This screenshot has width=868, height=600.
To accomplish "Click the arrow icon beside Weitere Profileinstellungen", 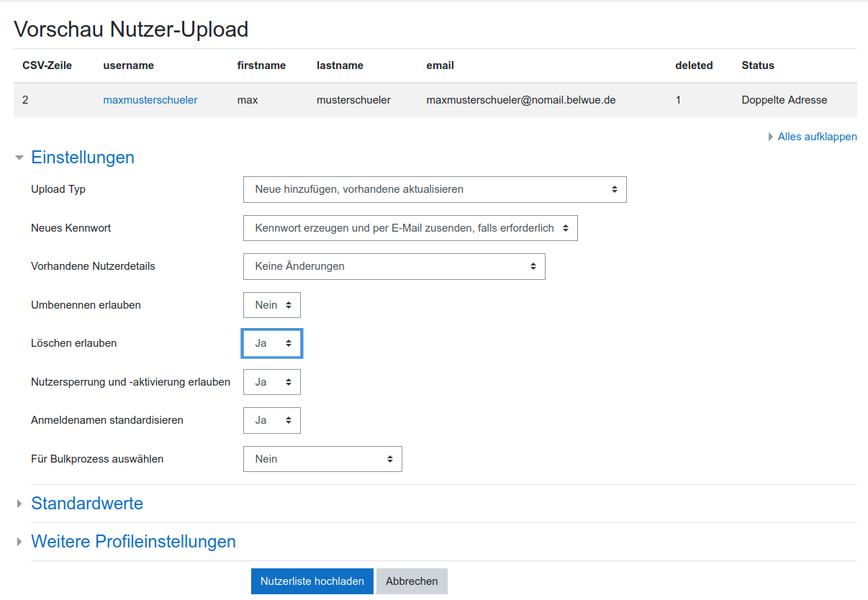I will 19,542.
